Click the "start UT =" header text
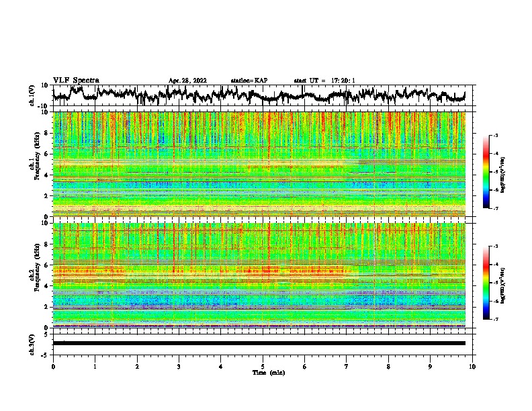Screen dimensions: 532x411 [310, 81]
